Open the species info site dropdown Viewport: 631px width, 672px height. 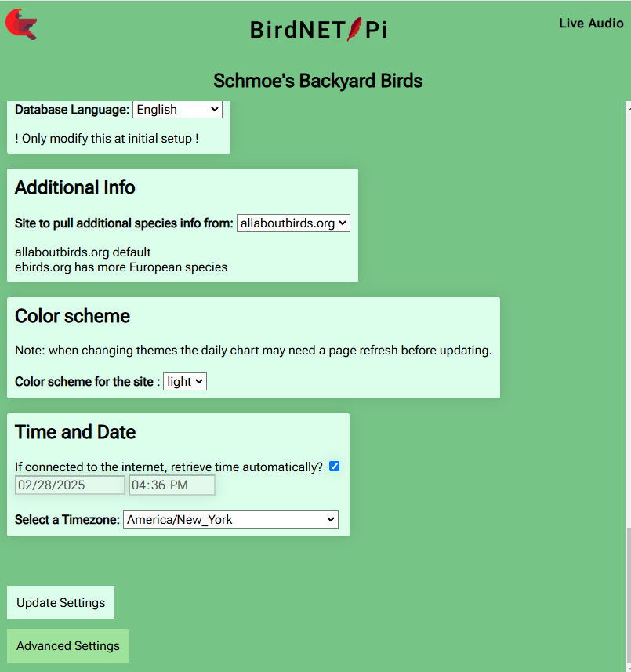tap(293, 223)
